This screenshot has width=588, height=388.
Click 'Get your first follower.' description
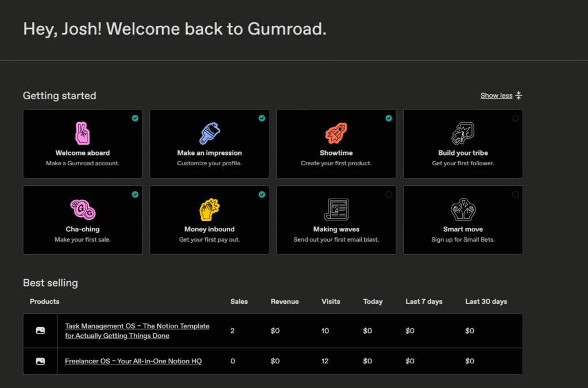463,163
